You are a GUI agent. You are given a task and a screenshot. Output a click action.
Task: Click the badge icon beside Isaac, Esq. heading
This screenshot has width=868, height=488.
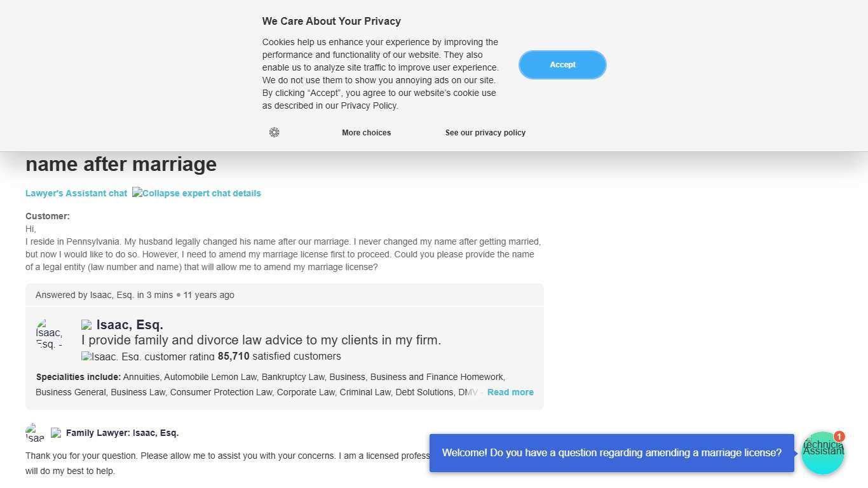[x=87, y=325]
